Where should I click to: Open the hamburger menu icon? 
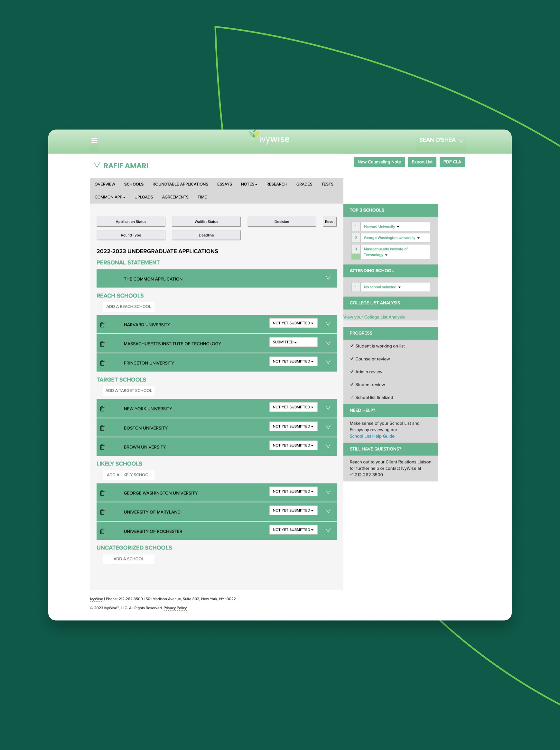coord(94,140)
